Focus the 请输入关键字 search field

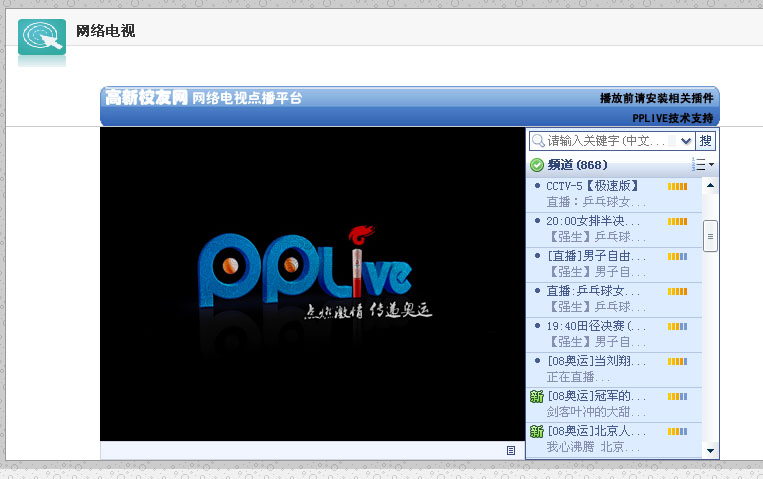coord(612,141)
